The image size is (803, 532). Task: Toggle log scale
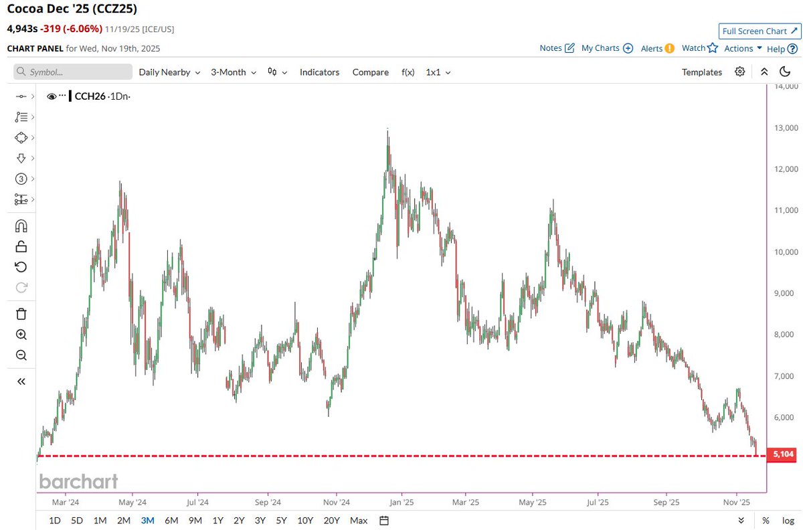point(788,520)
